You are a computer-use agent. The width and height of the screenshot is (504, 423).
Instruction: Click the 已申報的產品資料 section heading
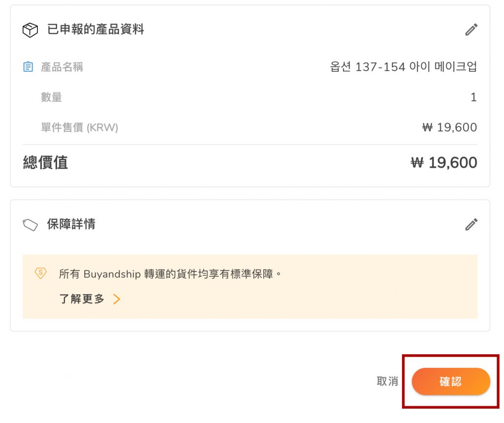coord(95,30)
